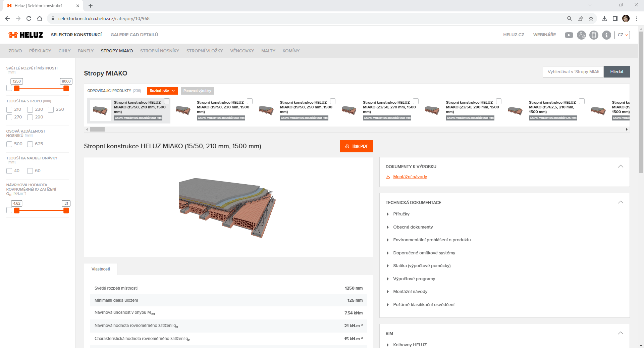The image size is (644, 348).
Task: Check the 270 mm ceiling thickness box
Action: (x=9, y=117)
